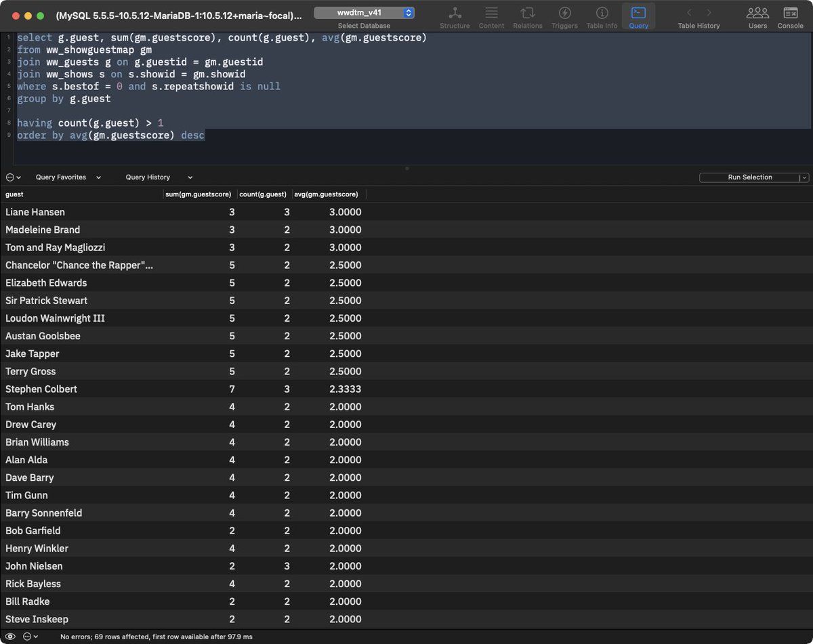Click in the query editor on 'group by g.guest'
The width and height of the screenshot is (813, 644).
pyautogui.click(x=64, y=98)
